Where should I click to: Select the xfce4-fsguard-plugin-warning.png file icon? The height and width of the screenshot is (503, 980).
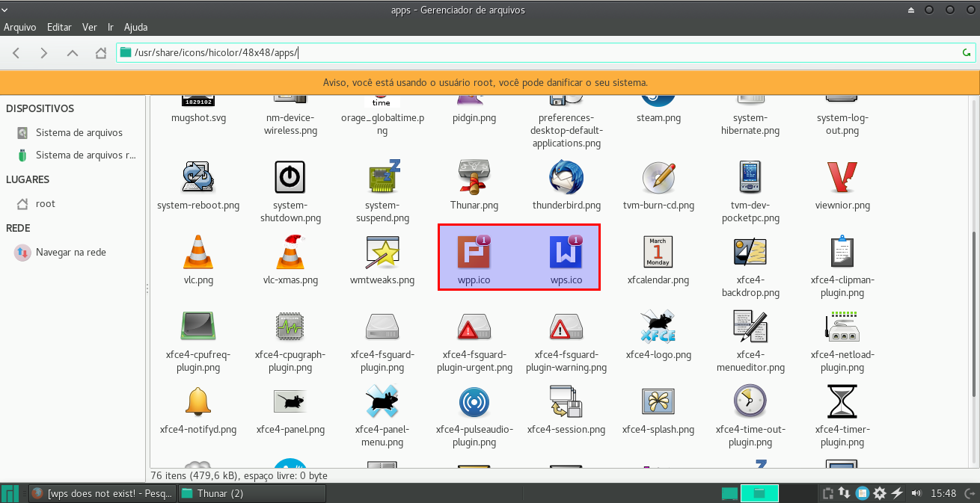566,327
